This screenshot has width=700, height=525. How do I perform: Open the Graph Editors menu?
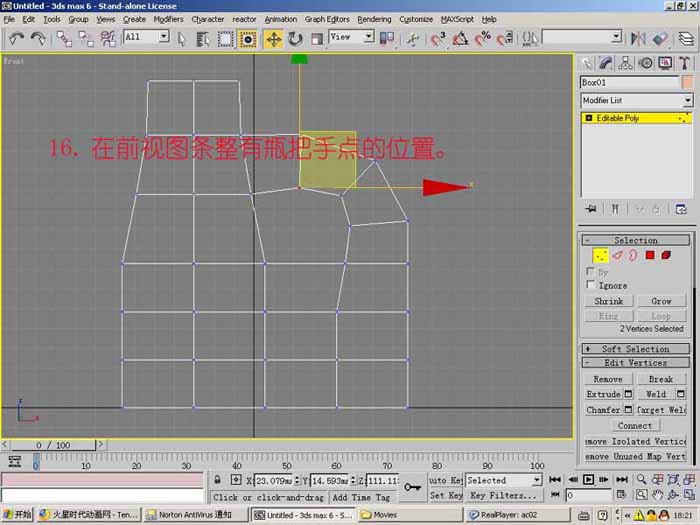(327, 19)
